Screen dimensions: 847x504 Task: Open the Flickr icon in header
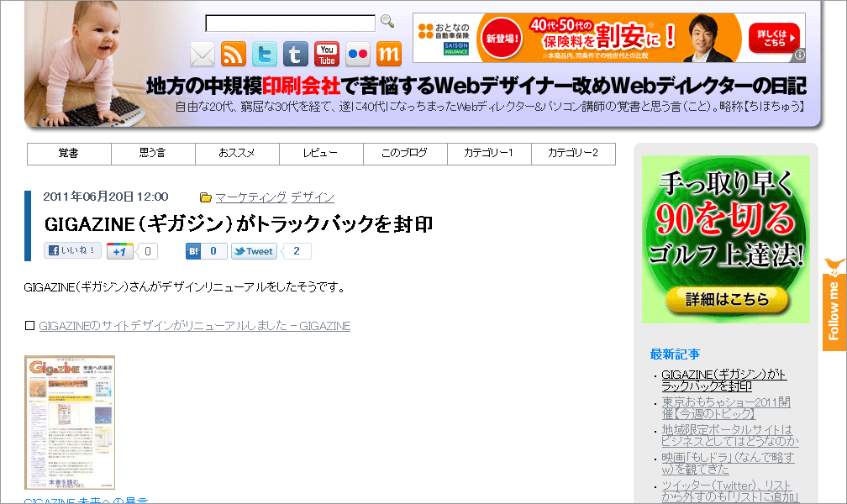[358, 55]
